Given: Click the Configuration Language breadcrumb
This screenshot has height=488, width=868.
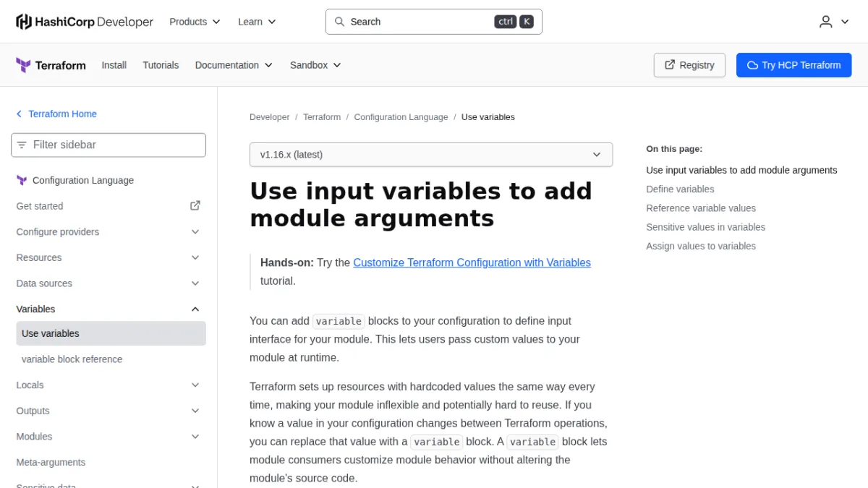Looking at the screenshot, I should [401, 117].
